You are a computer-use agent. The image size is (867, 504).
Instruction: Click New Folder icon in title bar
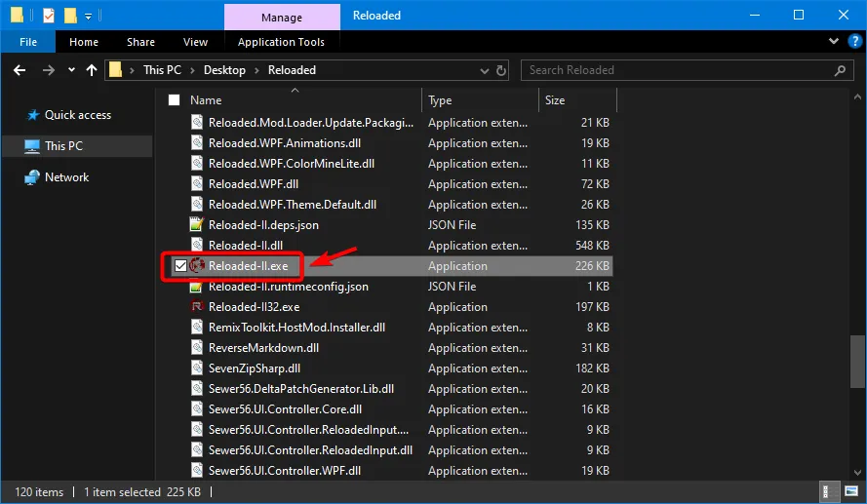(70, 16)
